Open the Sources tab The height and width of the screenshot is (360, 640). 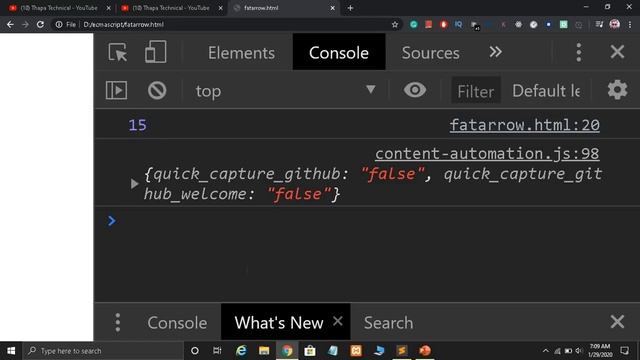[430, 53]
